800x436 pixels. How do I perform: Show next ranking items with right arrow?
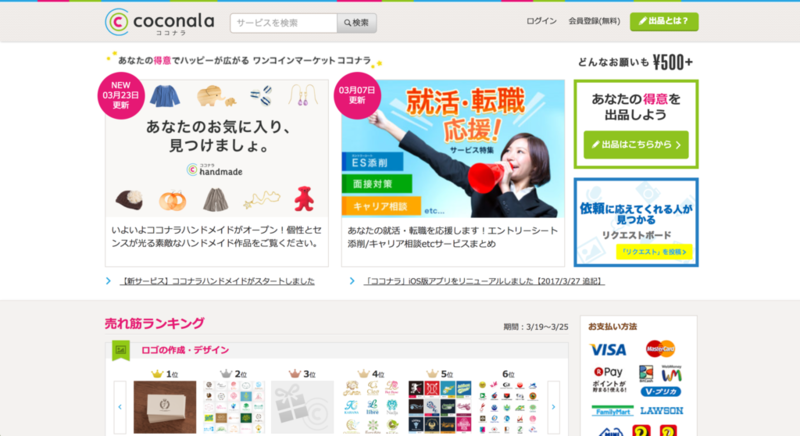point(554,407)
